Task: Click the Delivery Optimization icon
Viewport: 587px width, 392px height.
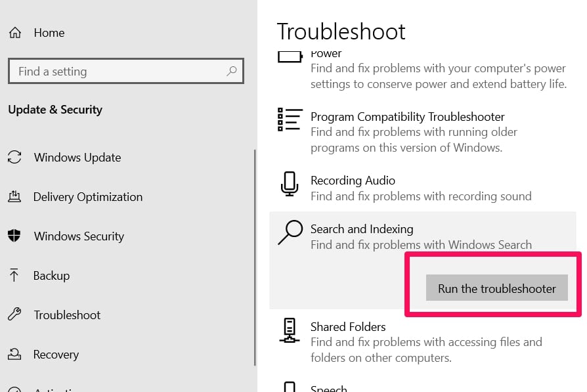Action: (x=14, y=196)
